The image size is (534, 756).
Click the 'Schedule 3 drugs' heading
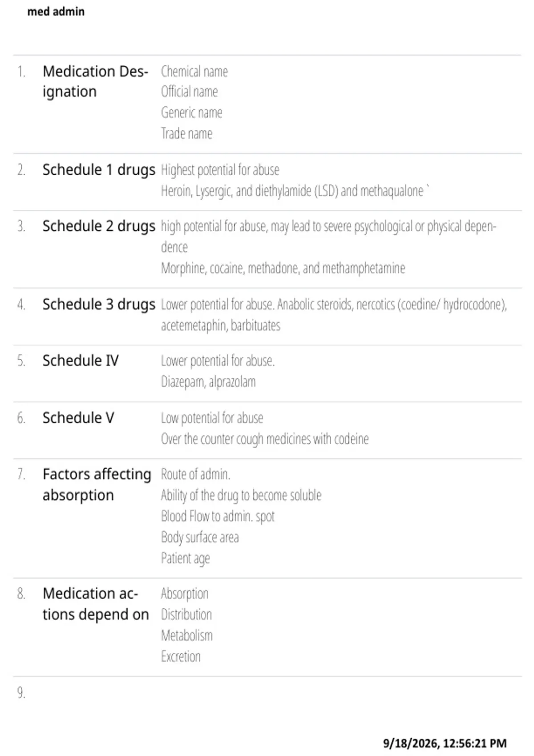pyautogui.click(x=99, y=305)
